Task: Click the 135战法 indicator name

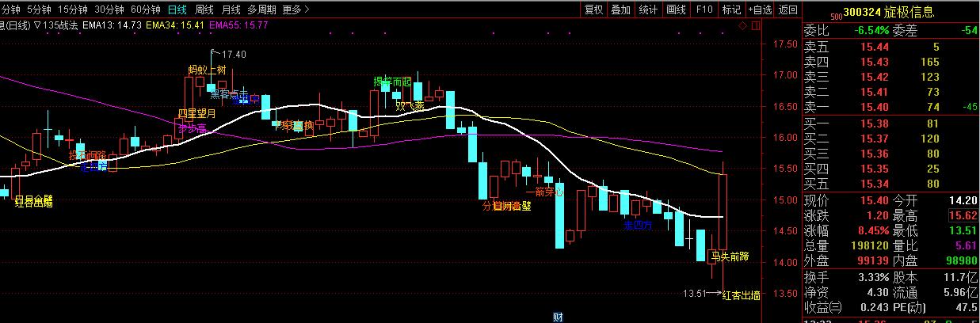Action: [61, 25]
